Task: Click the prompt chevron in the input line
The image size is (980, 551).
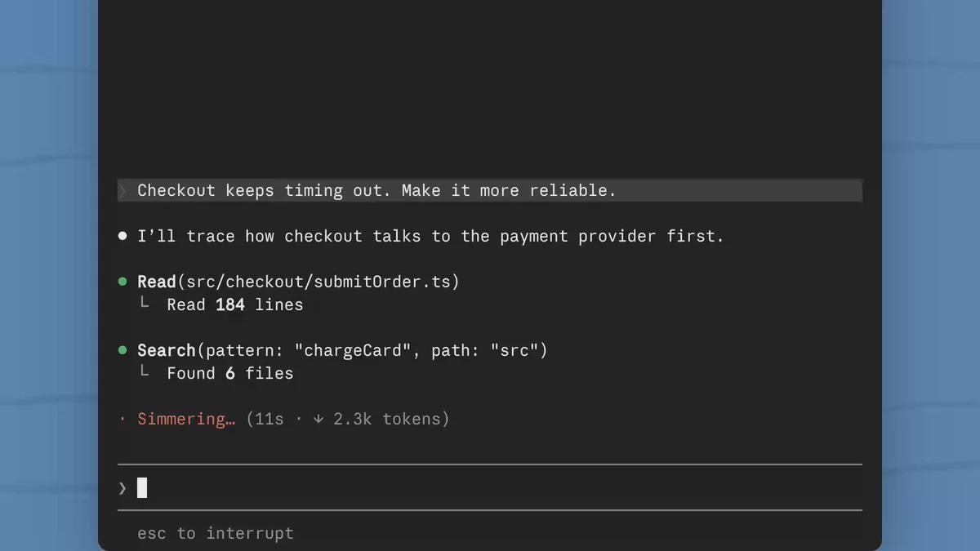Action: click(x=122, y=488)
